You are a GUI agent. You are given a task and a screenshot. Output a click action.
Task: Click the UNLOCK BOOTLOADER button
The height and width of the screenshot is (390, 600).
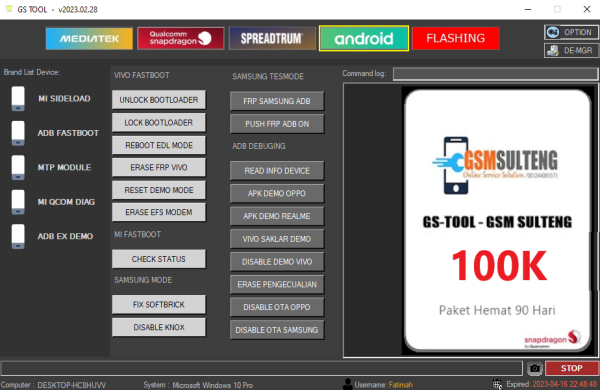pos(159,100)
